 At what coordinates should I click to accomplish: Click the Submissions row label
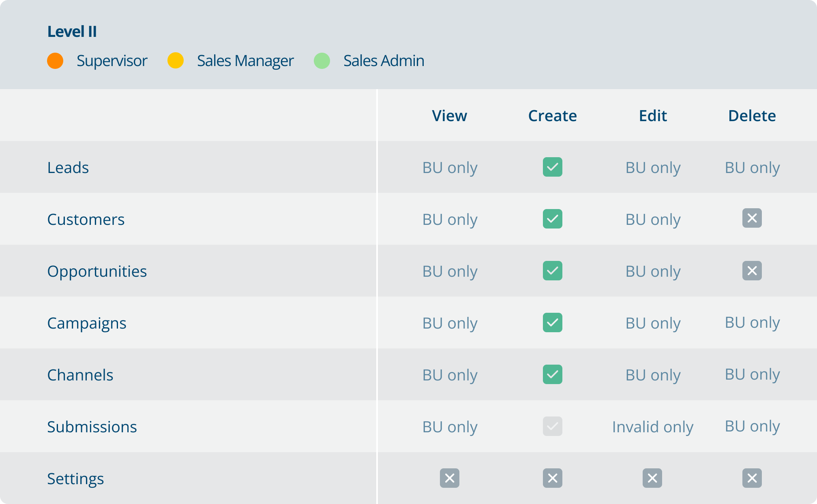92,427
